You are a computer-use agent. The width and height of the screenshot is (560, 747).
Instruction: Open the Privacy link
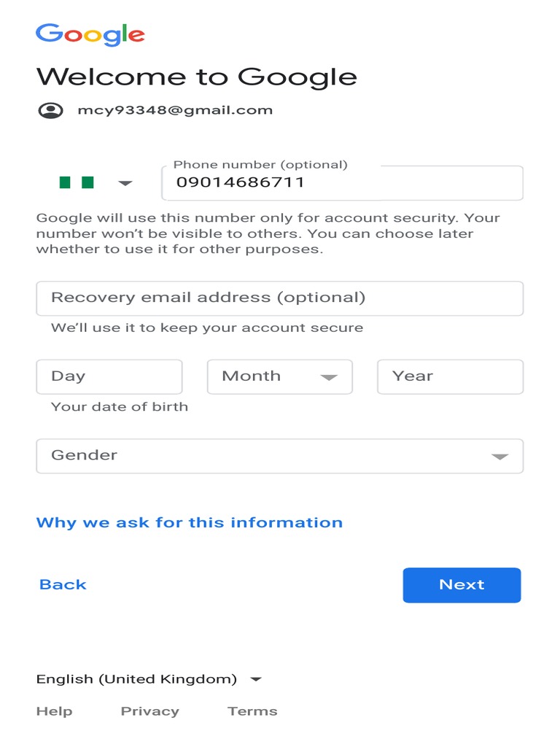tap(149, 711)
